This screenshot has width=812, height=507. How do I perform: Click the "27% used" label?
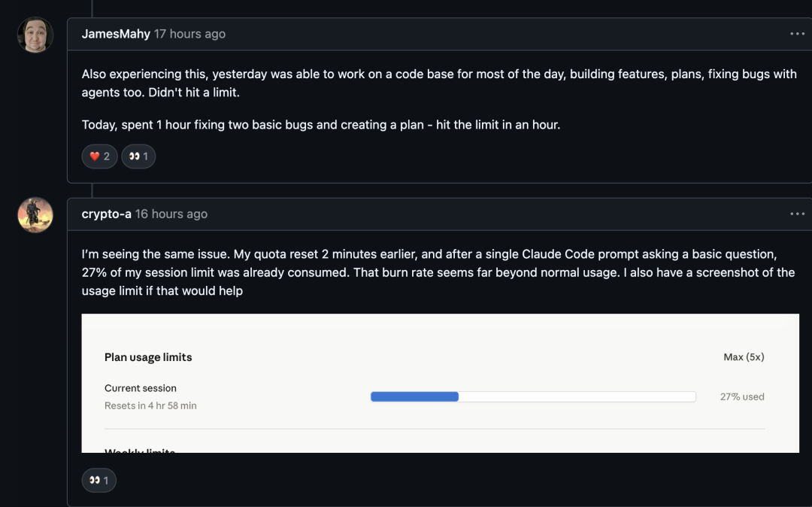(x=742, y=396)
